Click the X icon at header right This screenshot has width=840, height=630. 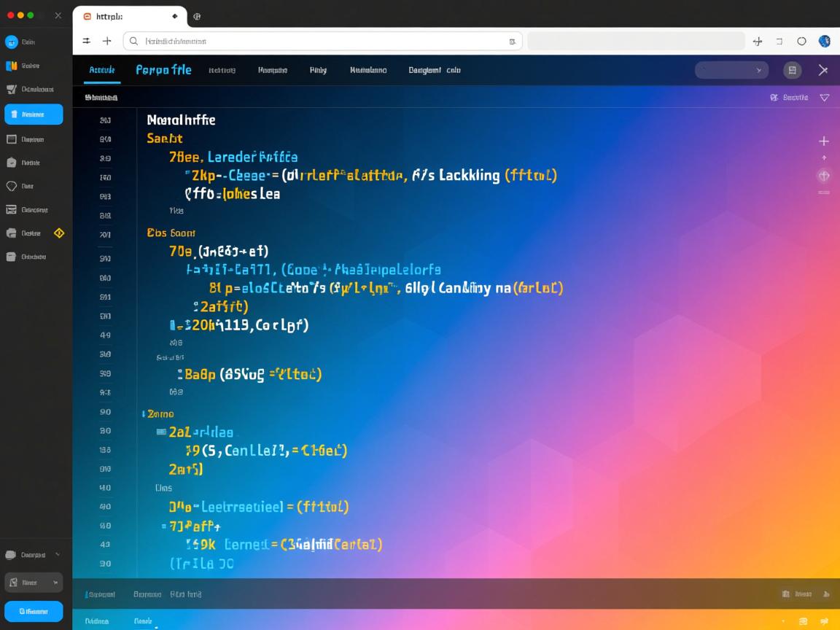tap(823, 70)
